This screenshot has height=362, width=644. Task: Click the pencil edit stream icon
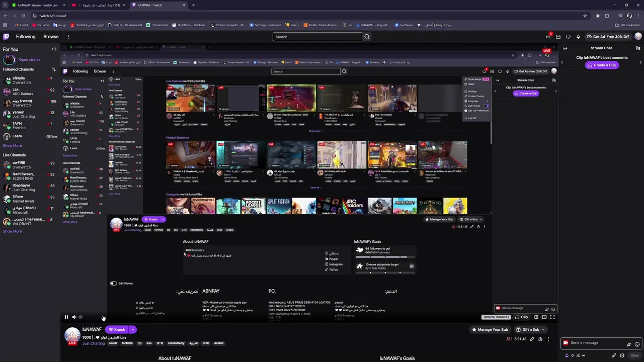[x=532, y=339]
